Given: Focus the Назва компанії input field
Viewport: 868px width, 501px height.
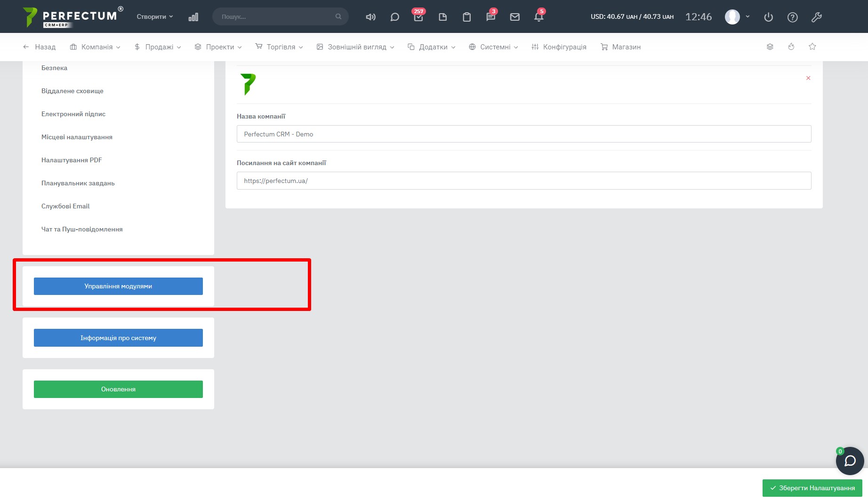Looking at the screenshot, I should click(x=523, y=134).
